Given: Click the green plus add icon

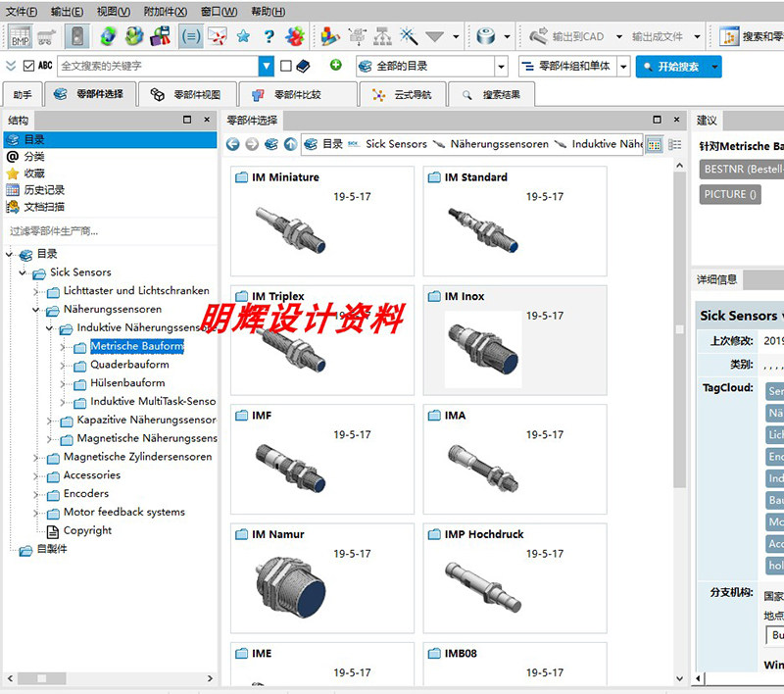Looking at the screenshot, I should pos(335,65).
